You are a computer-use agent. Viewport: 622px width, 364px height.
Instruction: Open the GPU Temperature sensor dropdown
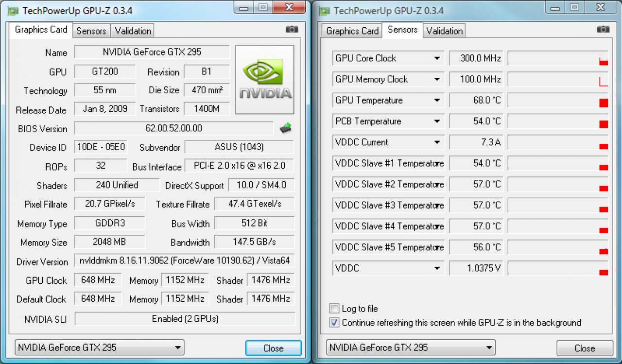(x=437, y=100)
